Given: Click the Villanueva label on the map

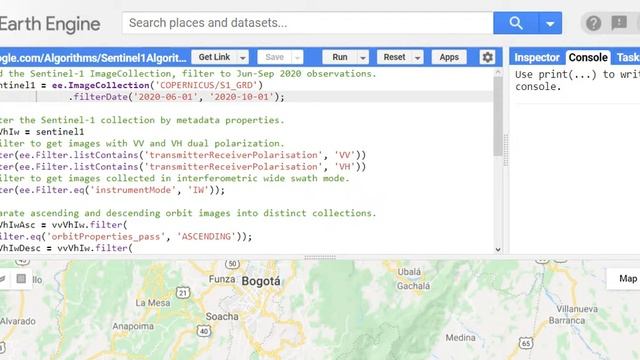Looking at the screenshot, I should tap(577, 309).
